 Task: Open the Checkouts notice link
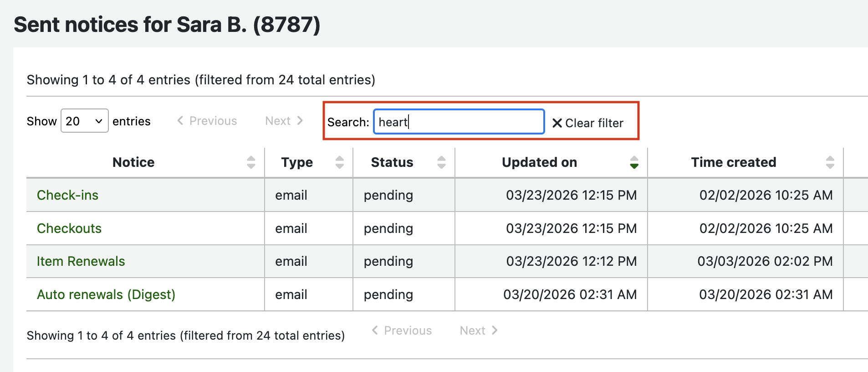(x=69, y=228)
